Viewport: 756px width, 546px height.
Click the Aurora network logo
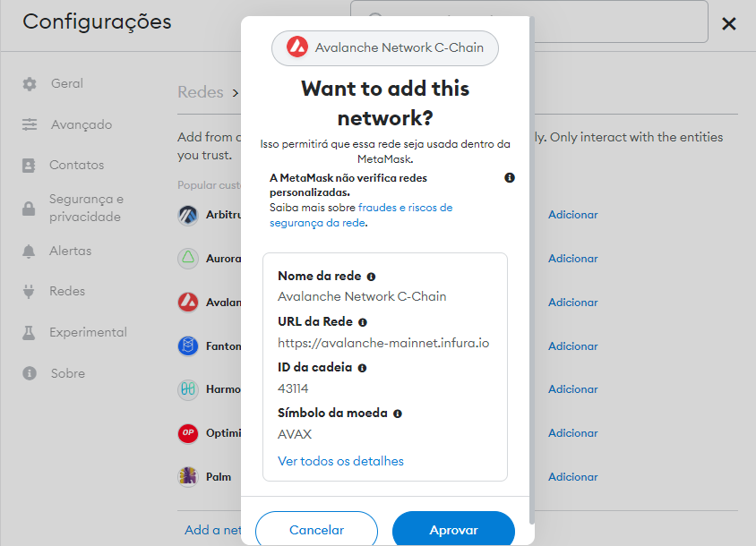(188, 259)
